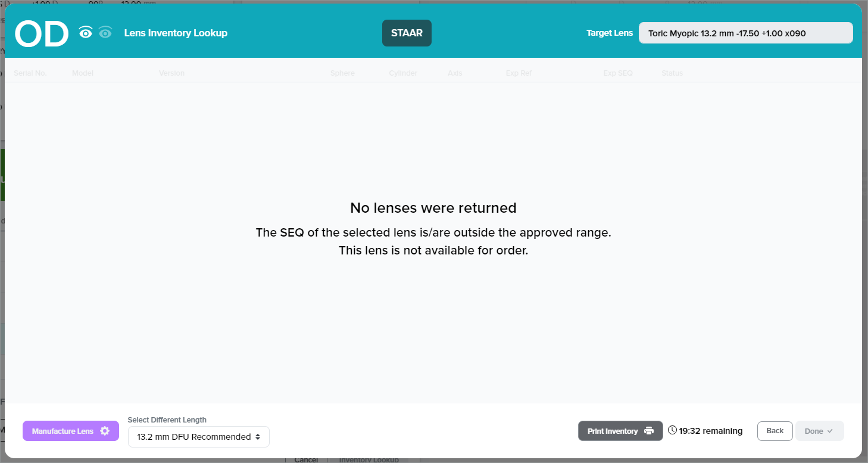868x463 pixels.
Task: Click the large OD eye label
Action: coord(42,34)
